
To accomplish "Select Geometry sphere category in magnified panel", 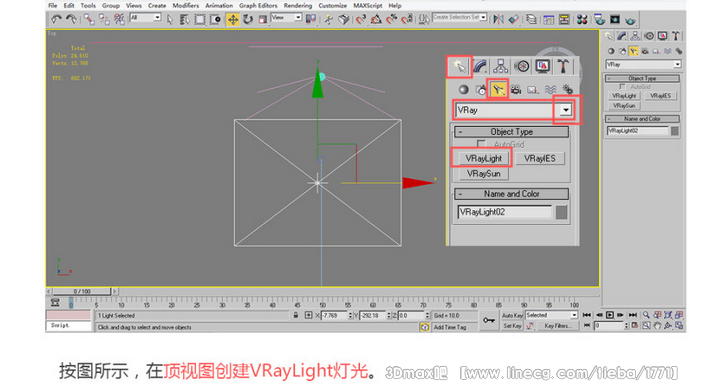I will point(463,89).
